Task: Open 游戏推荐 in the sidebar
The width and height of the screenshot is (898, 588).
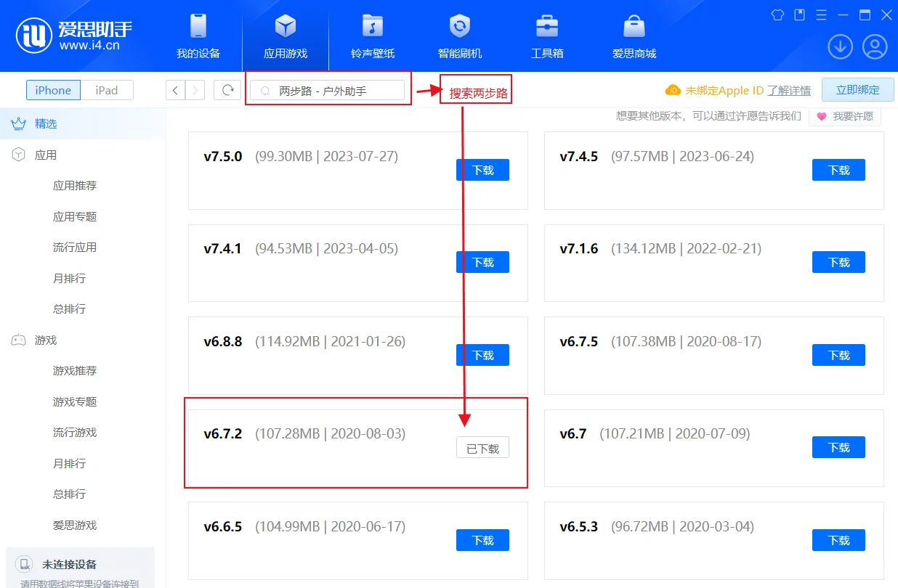Action: 75,370
